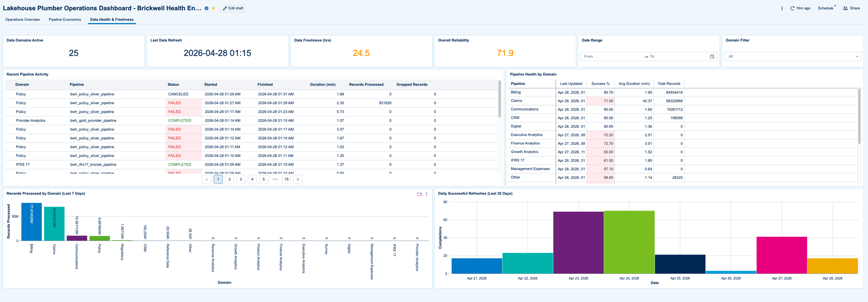Click the Apr 24 green bar
Viewport: 868px width, 302px height.
[629, 242]
